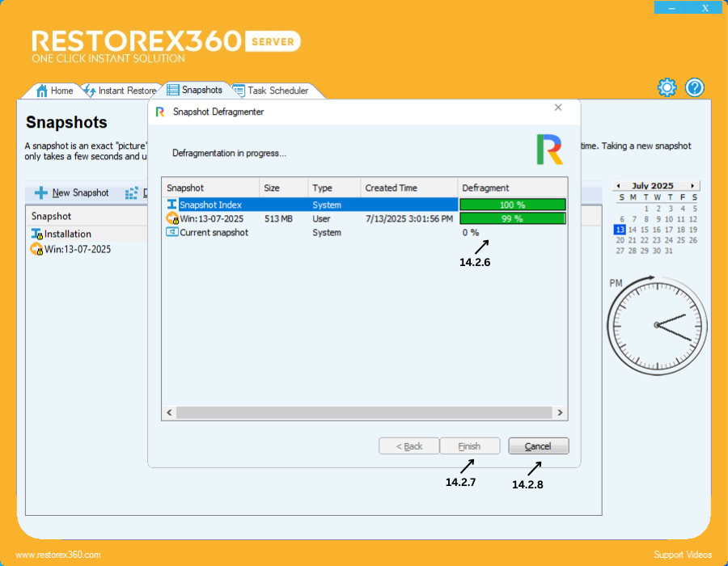Click the Instant Restore tab icon
728x566 pixels.
pos(90,91)
